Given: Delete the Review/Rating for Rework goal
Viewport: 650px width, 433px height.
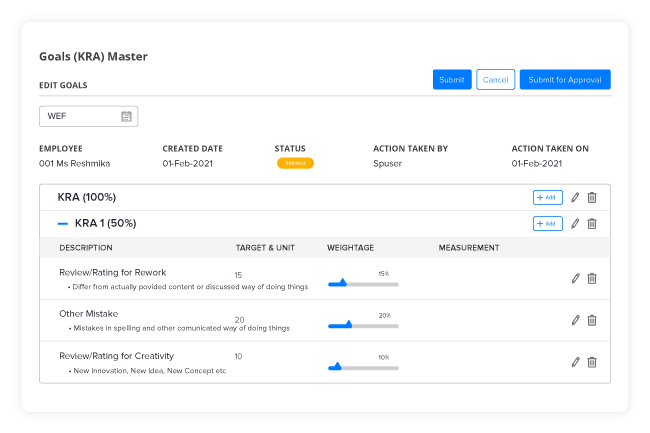Looking at the screenshot, I should pyautogui.click(x=592, y=279).
